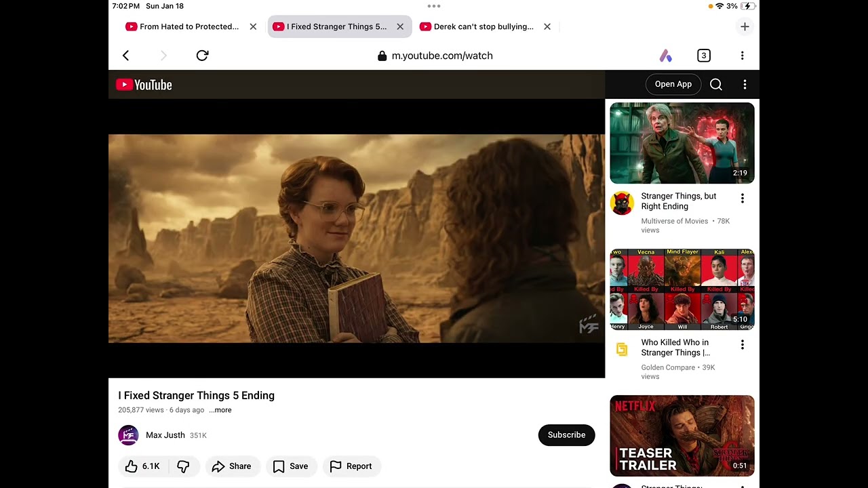Switch to Derek can't stop bullying tab
The height and width of the screenshot is (488, 868).
477,26
